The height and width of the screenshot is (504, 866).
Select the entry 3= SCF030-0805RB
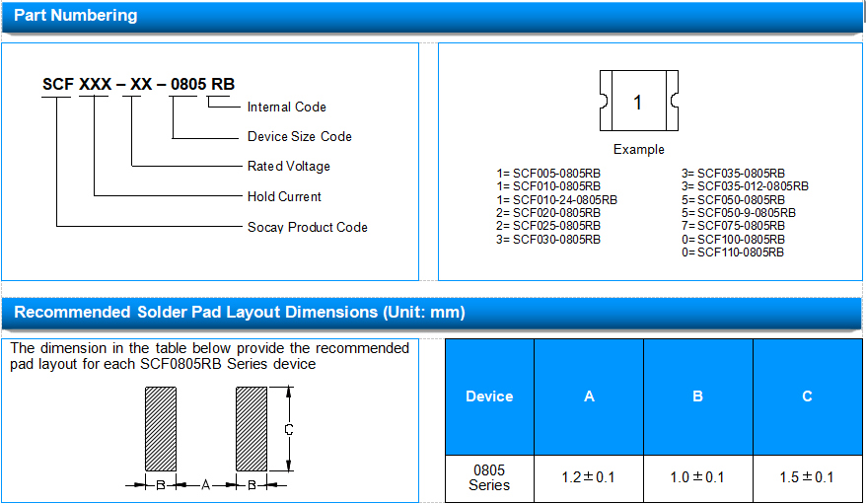[x=548, y=240]
